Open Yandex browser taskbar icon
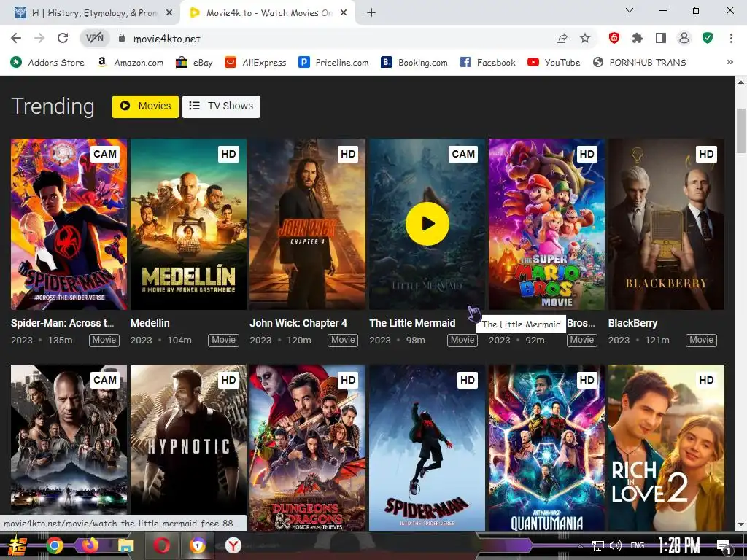Viewport: 747px width, 560px height. [x=233, y=545]
